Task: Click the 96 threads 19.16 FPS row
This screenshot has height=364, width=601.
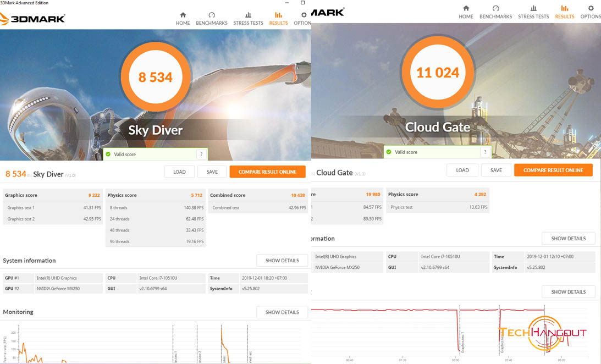Action: 156,241
